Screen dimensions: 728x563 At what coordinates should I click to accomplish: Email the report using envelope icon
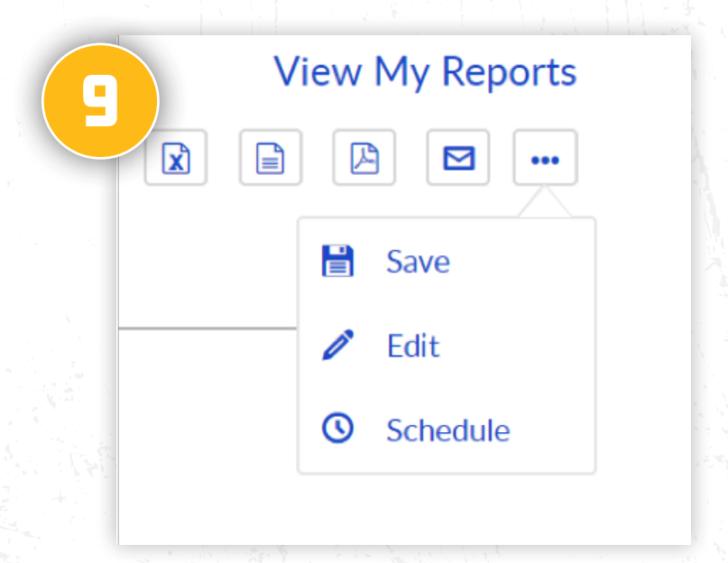[x=458, y=159]
